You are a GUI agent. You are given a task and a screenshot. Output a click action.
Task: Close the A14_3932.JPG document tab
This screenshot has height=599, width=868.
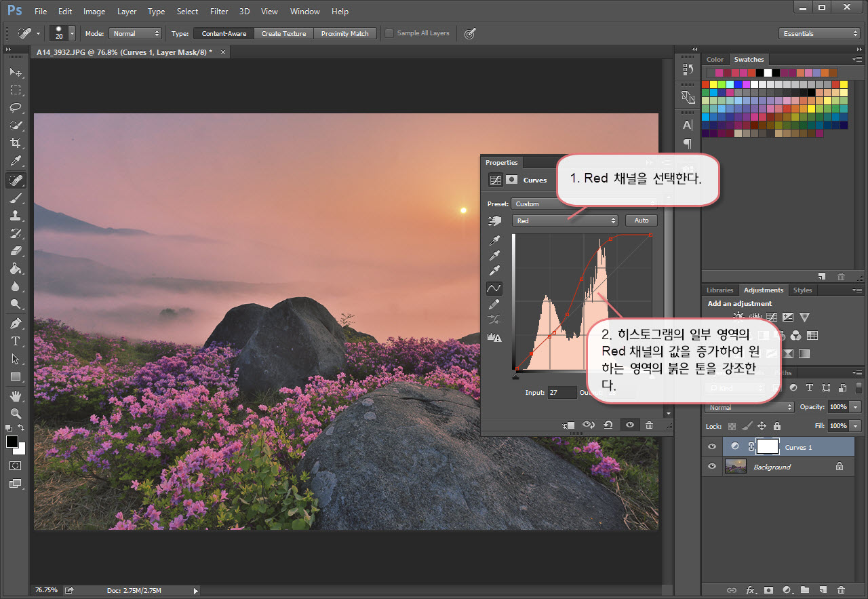coord(222,52)
